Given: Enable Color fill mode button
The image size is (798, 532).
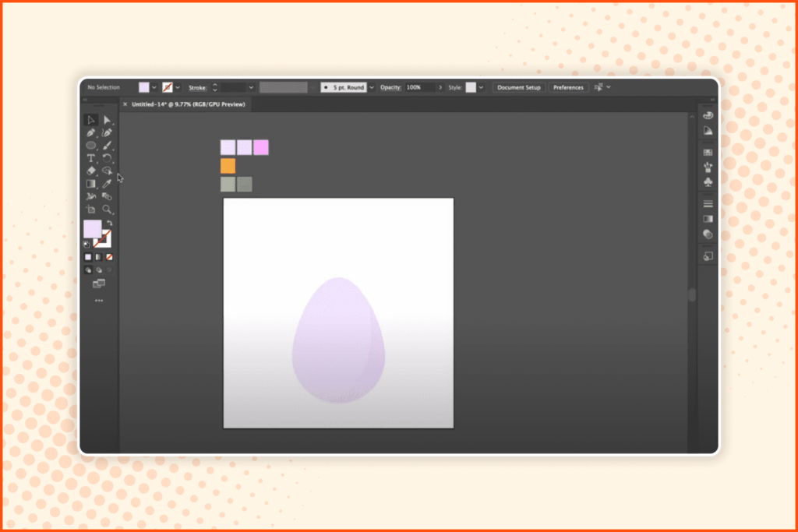Looking at the screenshot, I should coord(88,257).
